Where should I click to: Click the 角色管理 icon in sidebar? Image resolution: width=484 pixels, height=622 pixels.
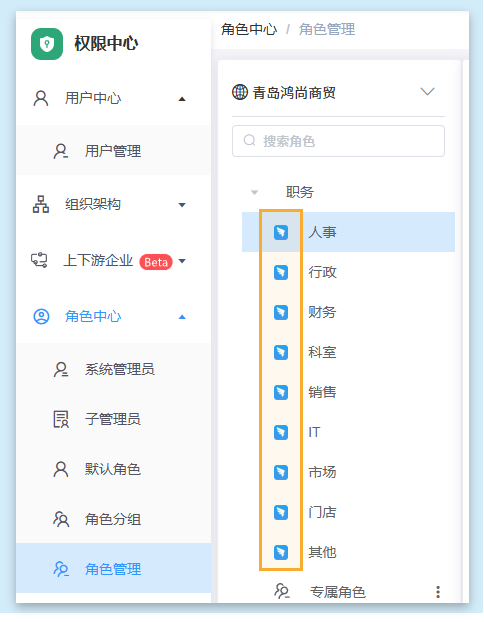[x=61, y=569]
